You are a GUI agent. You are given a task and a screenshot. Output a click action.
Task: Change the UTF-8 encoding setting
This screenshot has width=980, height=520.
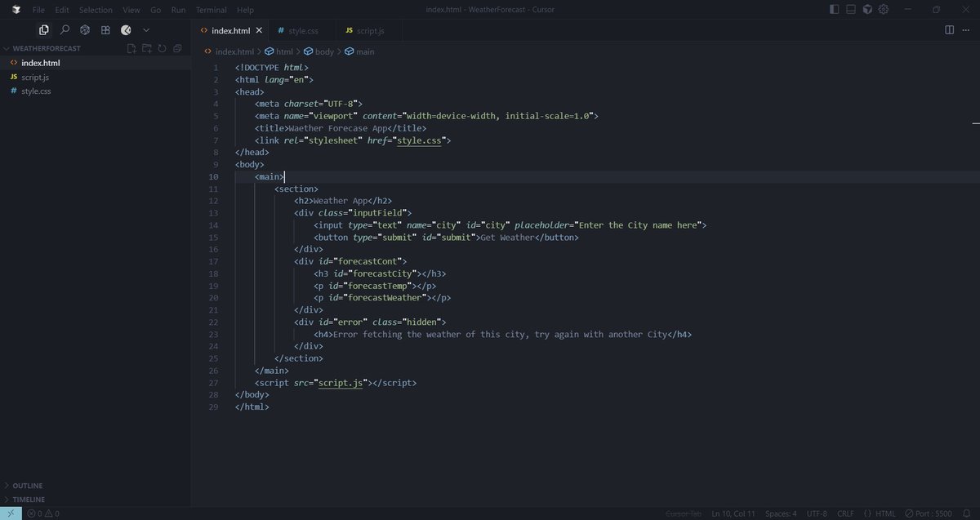pos(817,513)
